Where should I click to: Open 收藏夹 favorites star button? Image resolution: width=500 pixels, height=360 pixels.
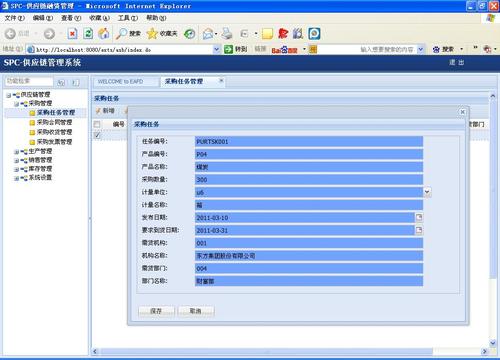(x=162, y=33)
